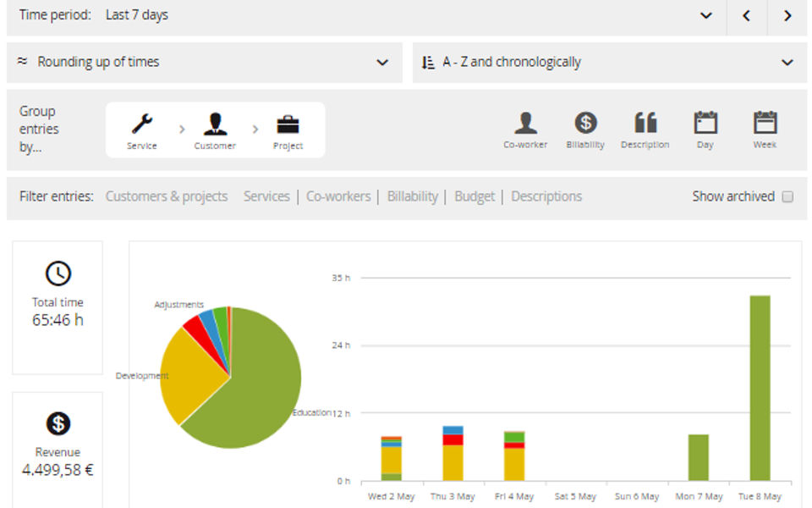This screenshot has width=812, height=508.
Task: Select the Project briefcase grouping icon
Action: tap(288, 125)
